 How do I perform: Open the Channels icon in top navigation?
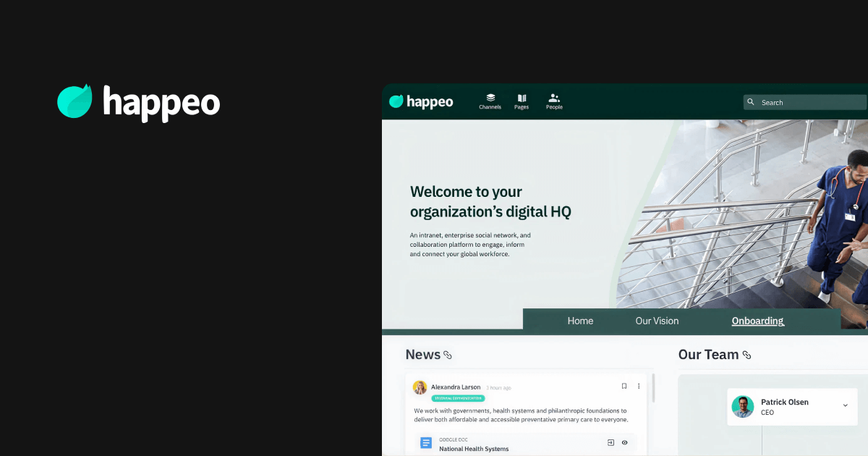(490, 98)
